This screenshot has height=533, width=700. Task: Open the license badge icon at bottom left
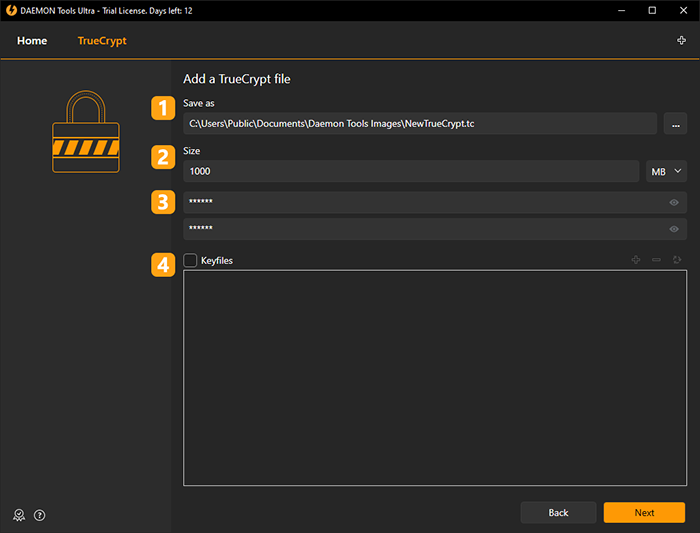point(19,515)
